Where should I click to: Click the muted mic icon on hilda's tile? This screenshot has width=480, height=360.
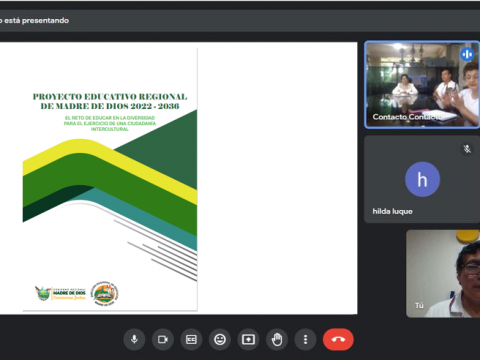coord(467,149)
